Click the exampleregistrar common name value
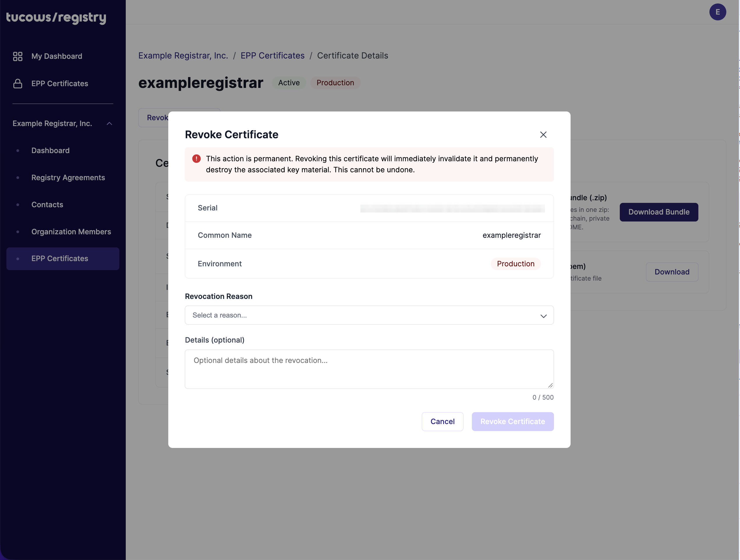740x560 pixels. (511, 235)
